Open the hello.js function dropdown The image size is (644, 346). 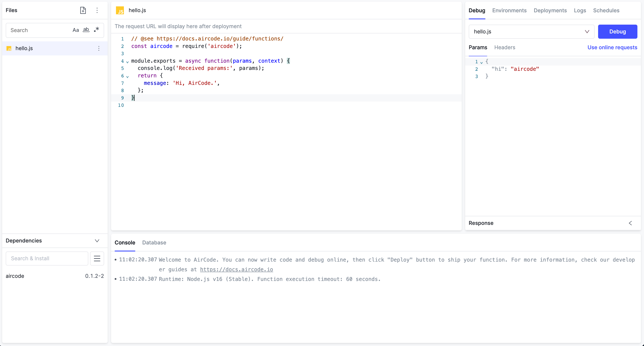[531, 31]
